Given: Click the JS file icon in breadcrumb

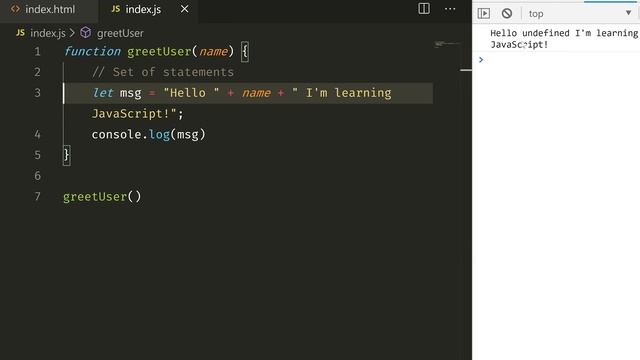Looking at the screenshot, I should point(20,33).
